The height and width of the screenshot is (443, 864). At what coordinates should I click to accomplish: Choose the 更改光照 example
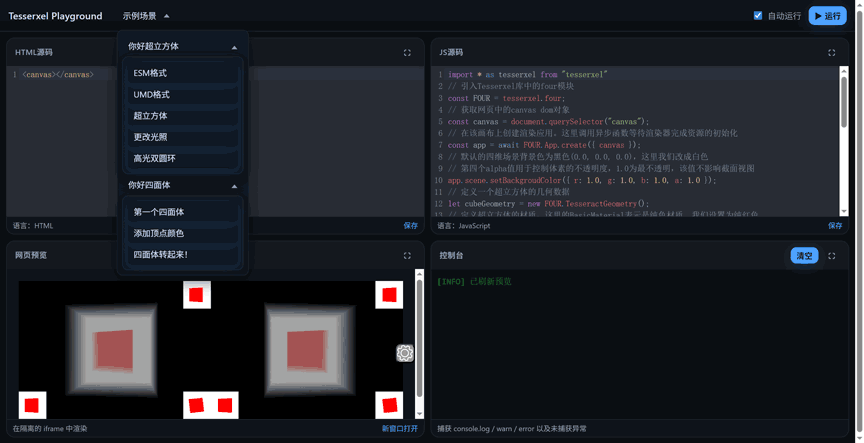point(183,137)
